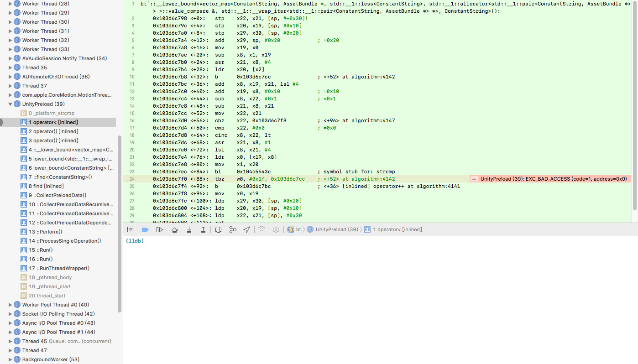Select frame 0 _platform_strcmp
The image size is (638, 364).
pos(58,113)
